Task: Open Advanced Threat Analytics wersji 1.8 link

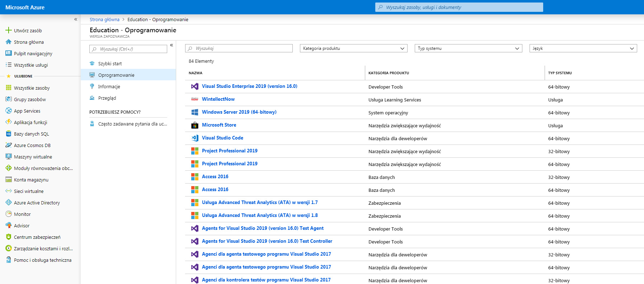Action: (260, 216)
